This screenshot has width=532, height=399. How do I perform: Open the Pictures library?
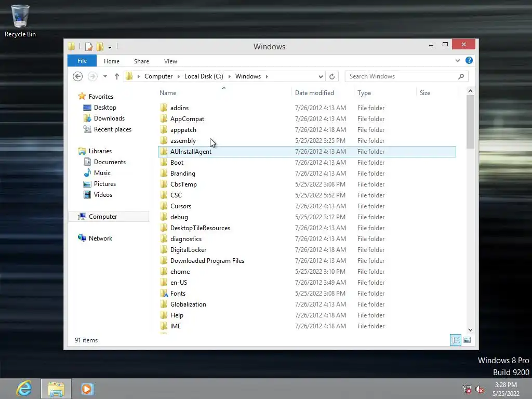tap(105, 183)
